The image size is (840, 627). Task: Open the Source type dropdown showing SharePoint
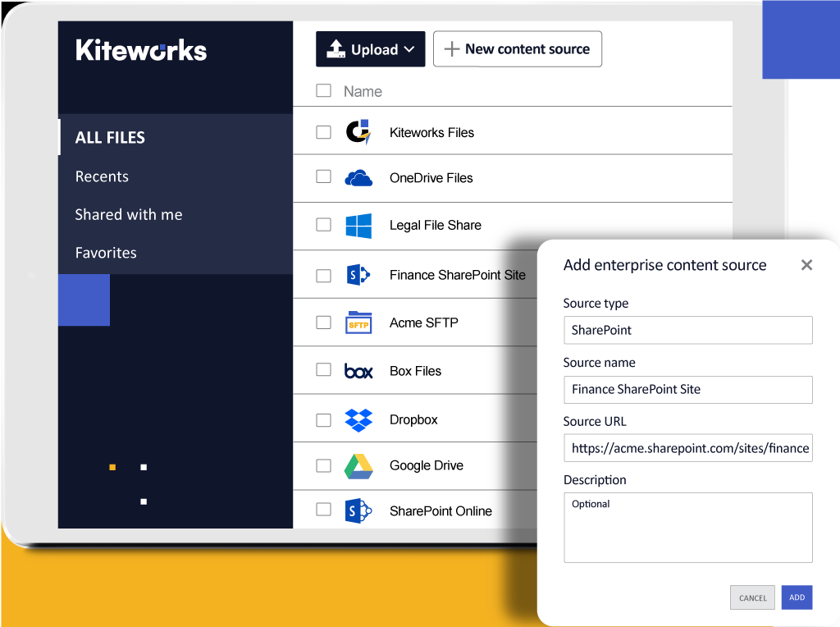(x=687, y=330)
